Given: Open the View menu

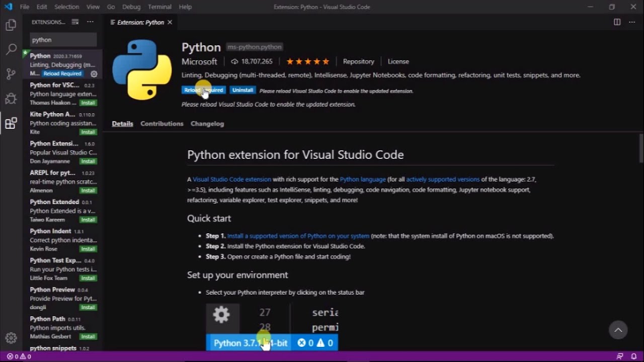Looking at the screenshot, I should [x=93, y=7].
